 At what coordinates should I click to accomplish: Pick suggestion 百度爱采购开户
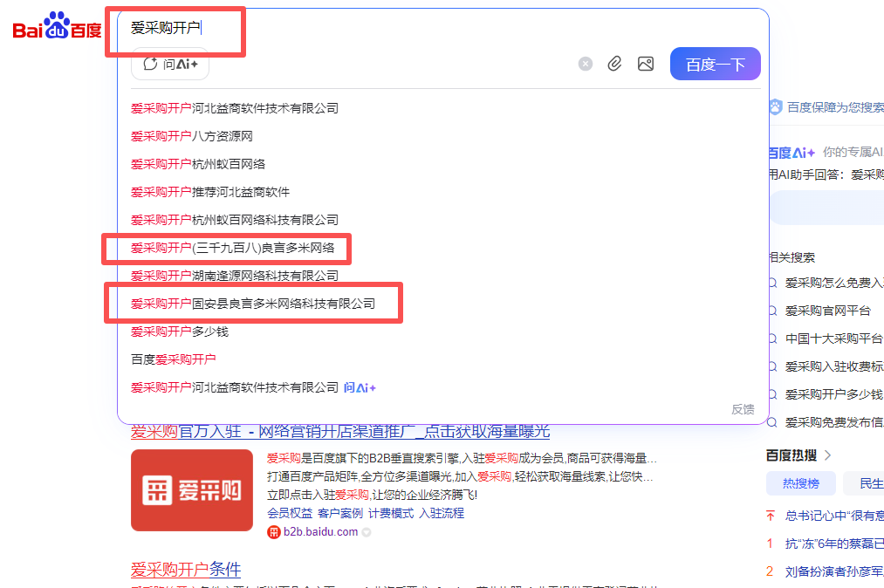[174, 359]
